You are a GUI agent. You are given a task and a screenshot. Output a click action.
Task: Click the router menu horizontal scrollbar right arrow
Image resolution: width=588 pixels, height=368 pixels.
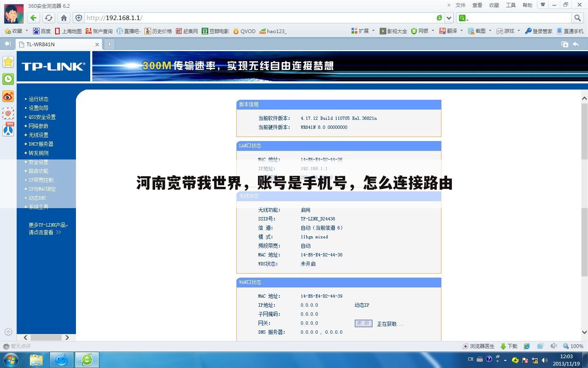pyautogui.click(x=67, y=337)
